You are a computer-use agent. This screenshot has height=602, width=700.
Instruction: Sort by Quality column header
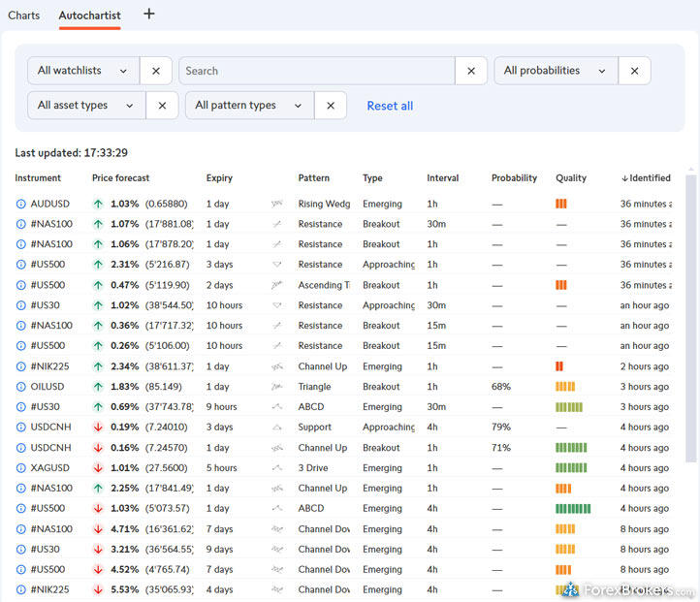[x=571, y=178]
